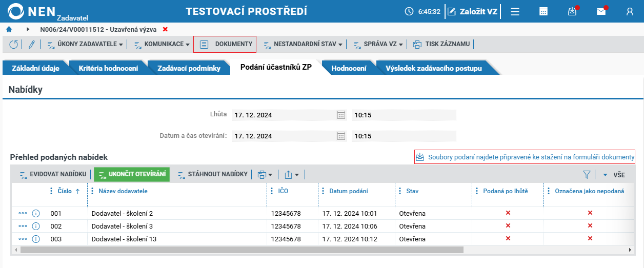Open column menu dots for Označena jako nepodaná
This screenshot has height=268, width=644.
pos(549,191)
